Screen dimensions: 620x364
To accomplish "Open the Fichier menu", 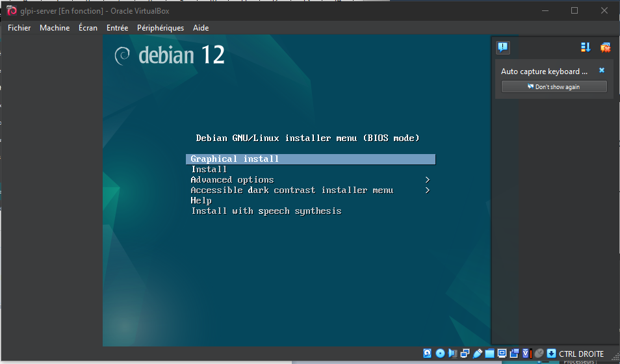I will (19, 28).
